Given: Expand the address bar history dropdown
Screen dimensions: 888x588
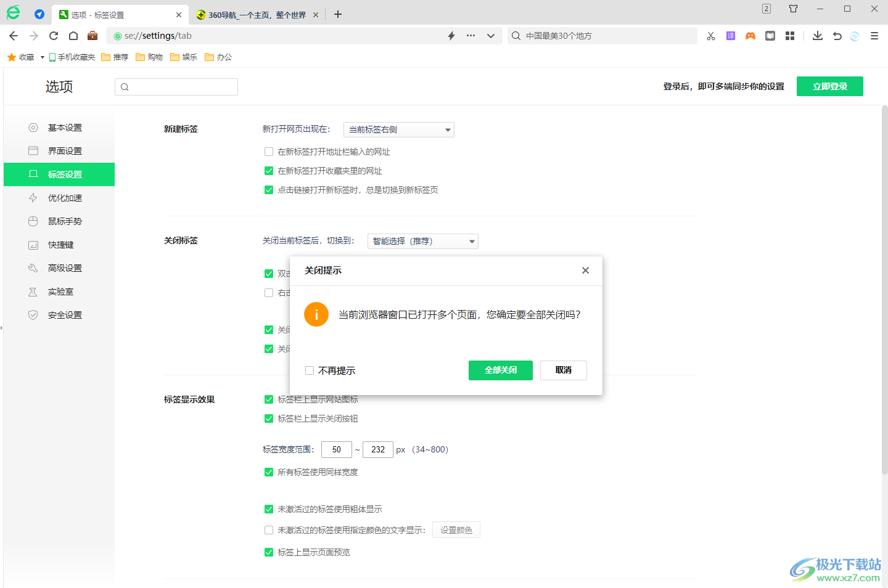Looking at the screenshot, I should (x=491, y=36).
